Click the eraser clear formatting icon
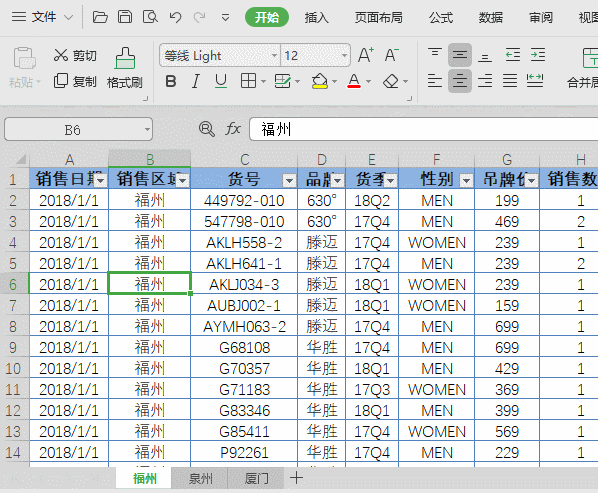The image size is (598, 493). pos(391,81)
